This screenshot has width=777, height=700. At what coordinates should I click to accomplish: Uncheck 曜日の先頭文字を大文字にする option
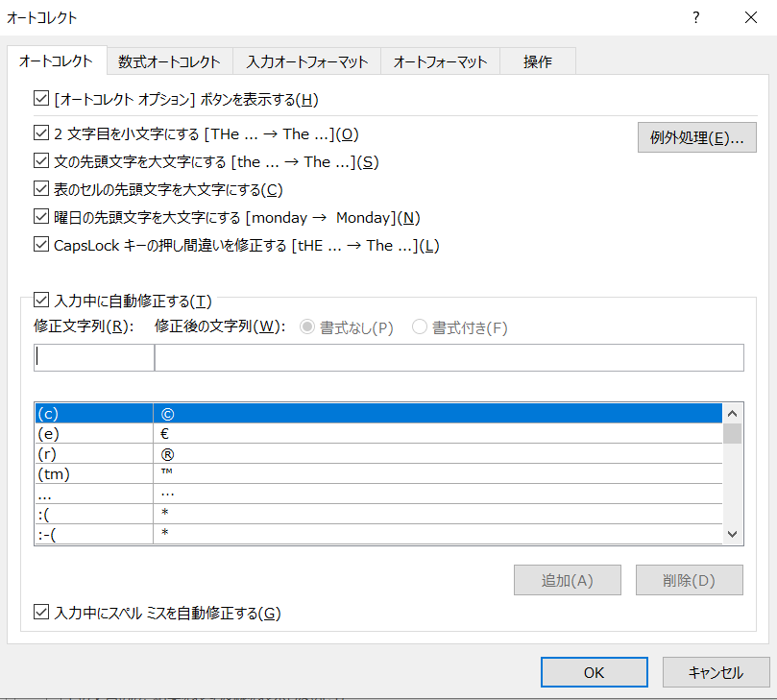point(40,217)
